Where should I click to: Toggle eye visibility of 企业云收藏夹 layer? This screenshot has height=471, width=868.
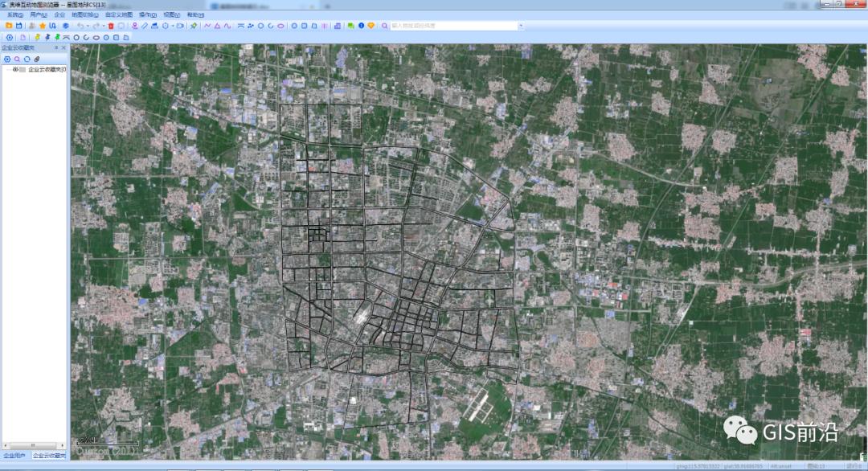coord(15,69)
